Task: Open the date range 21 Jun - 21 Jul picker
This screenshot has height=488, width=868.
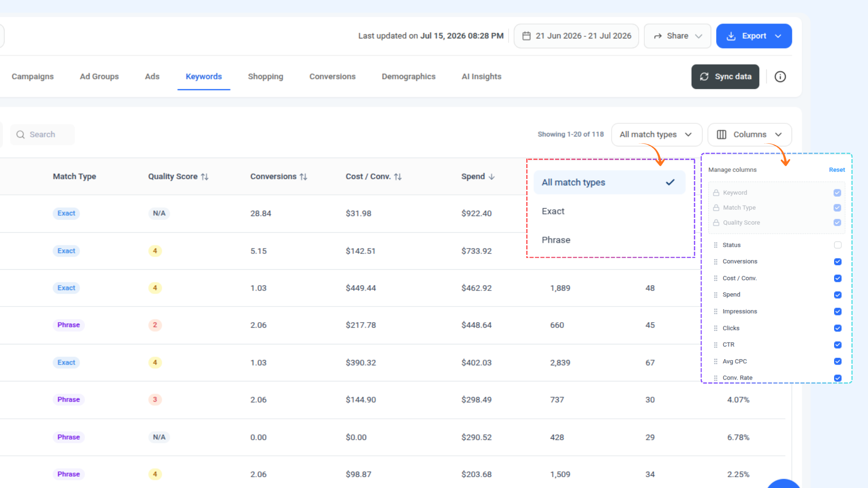Action: pyautogui.click(x=576, y=36)
